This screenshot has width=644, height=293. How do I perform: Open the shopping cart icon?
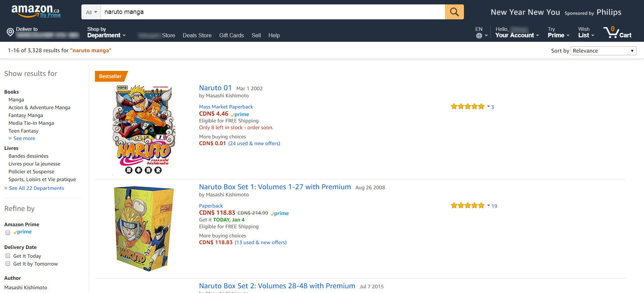(617, 32)
